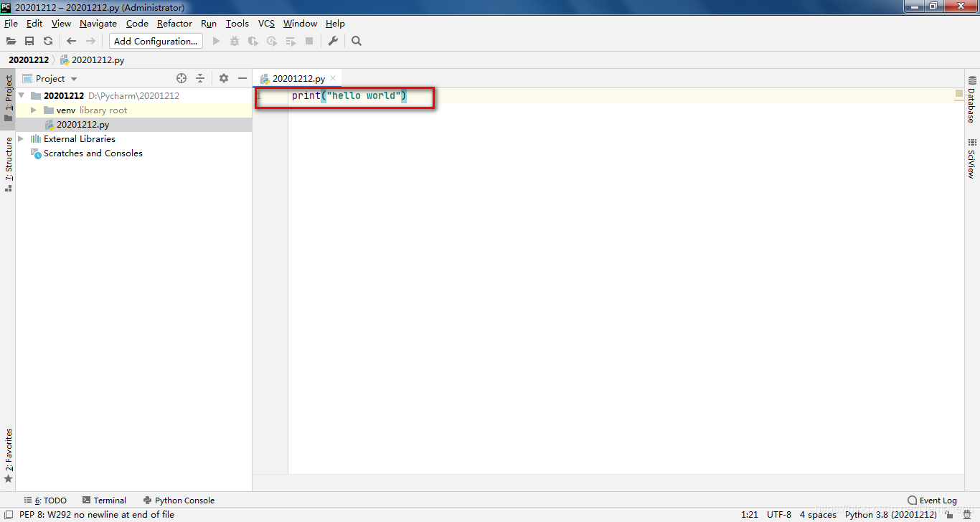Click the Save All toolbar icon
This screenshot has height=522, width=980.
tap(29, 42)
